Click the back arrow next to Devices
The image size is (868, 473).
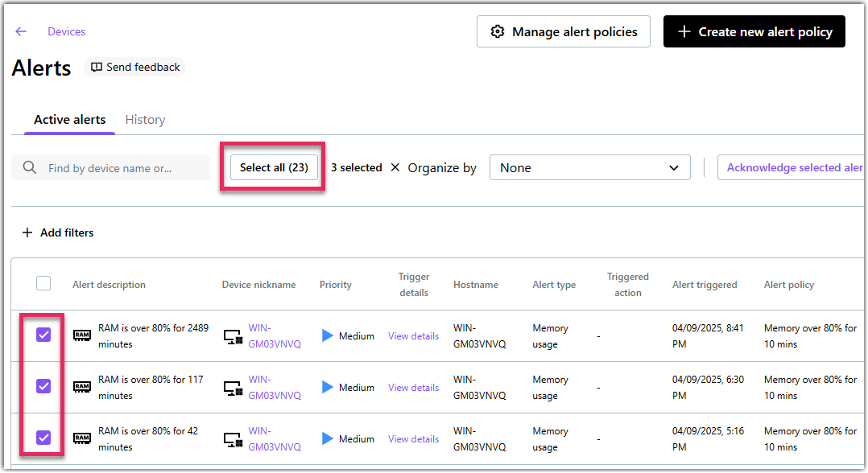click(x=21, y=31)
